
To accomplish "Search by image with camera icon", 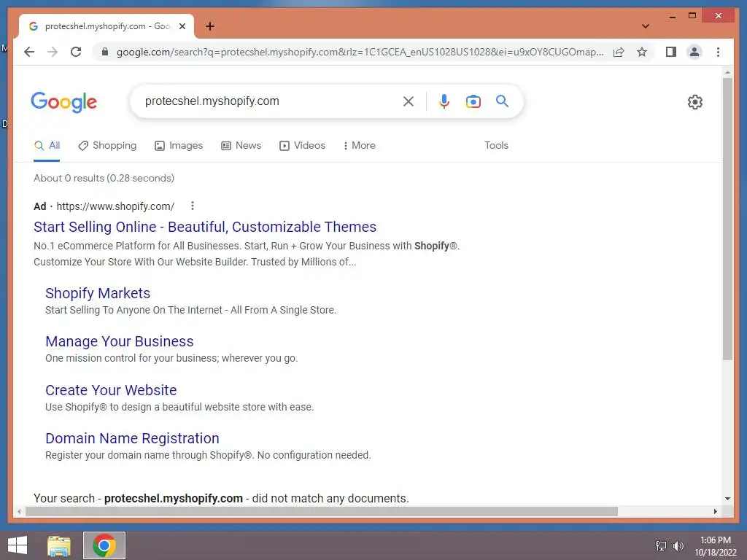I will (x=473, y=101).
